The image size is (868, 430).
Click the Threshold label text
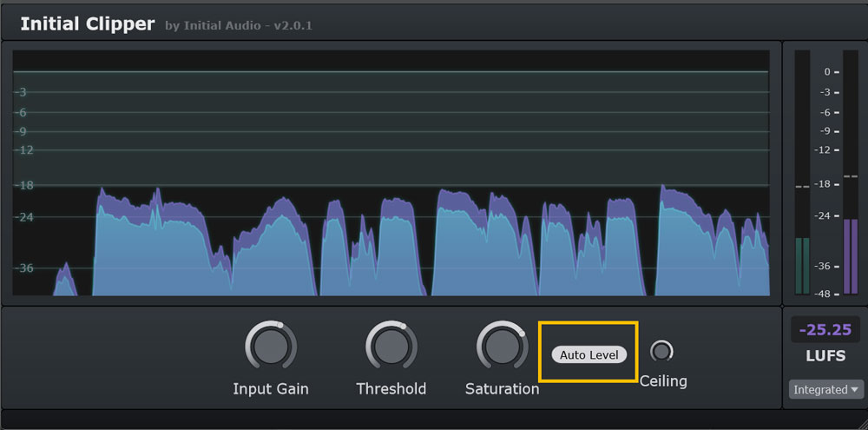[x=391, y=388]
